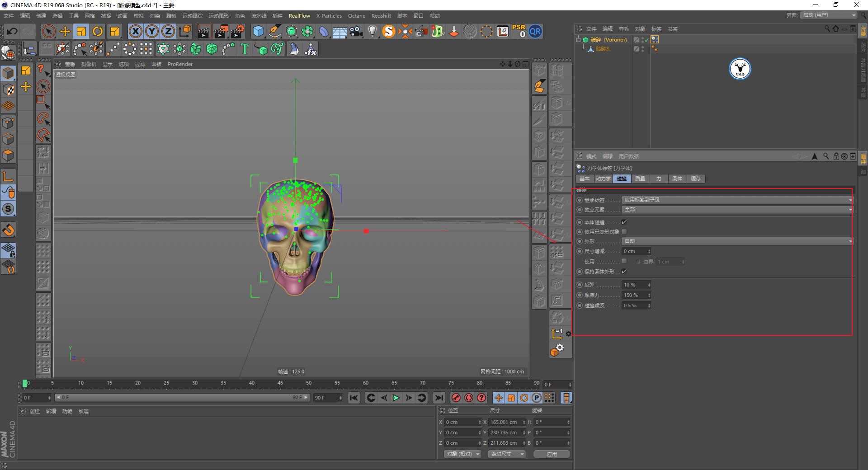Select the Rotate tool
This screenshot has height=470, width=868.
[98, 31]
